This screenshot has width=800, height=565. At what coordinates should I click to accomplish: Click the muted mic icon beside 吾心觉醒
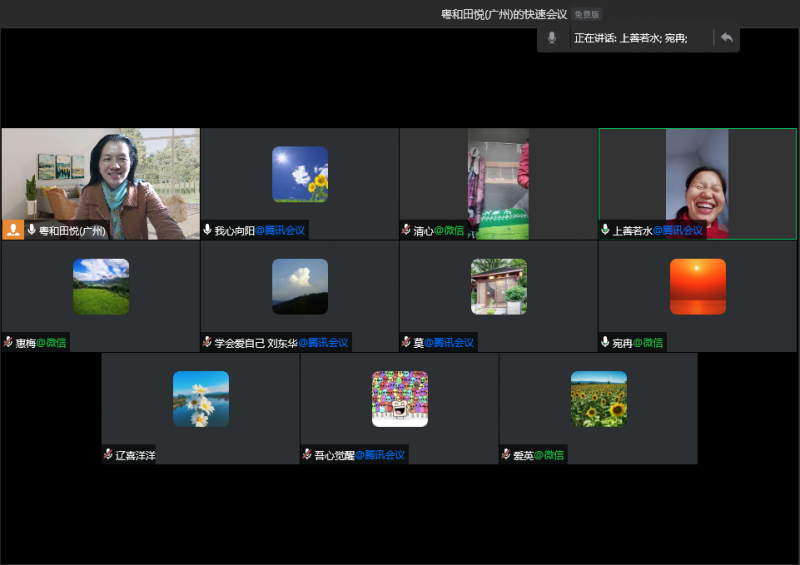(307, 455)
